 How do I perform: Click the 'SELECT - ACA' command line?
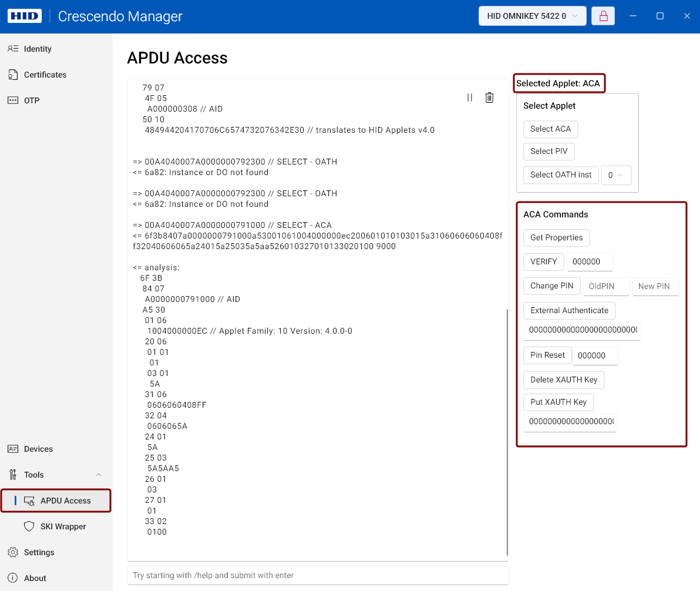tap(232, 225)
